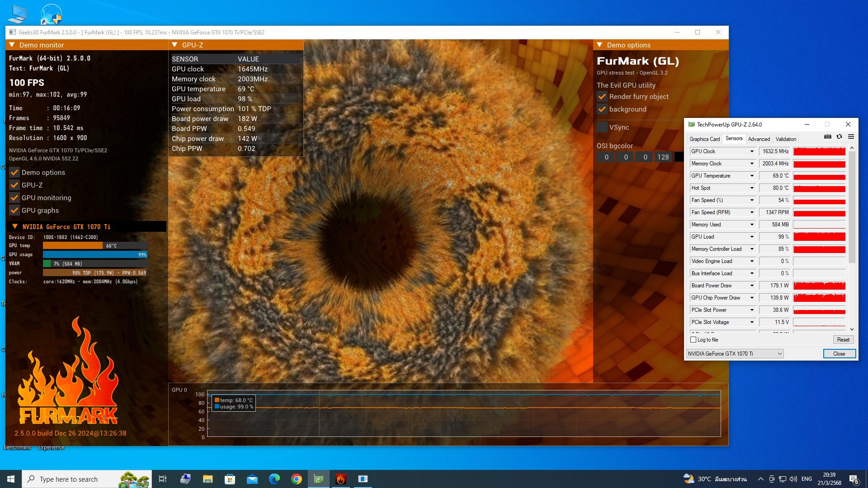Click the first OSI bgcolor value field
Viewport: 868px width, 488px height.
click(606, 157)
